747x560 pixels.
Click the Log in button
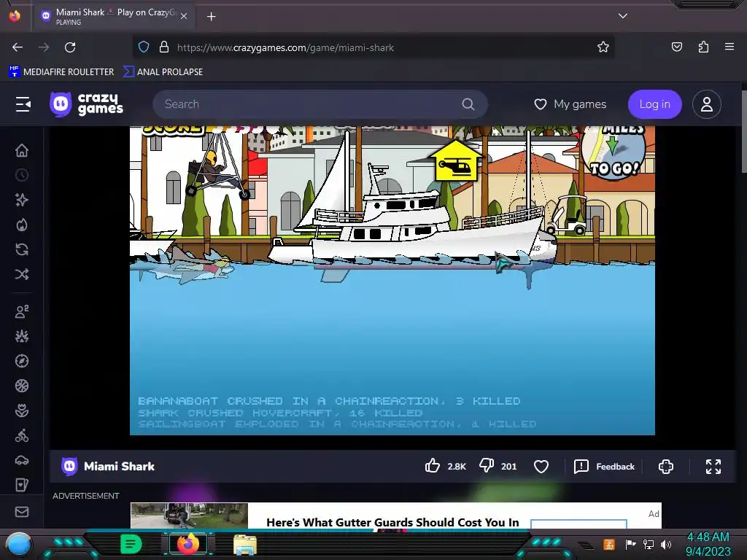(x=654, y=104)
